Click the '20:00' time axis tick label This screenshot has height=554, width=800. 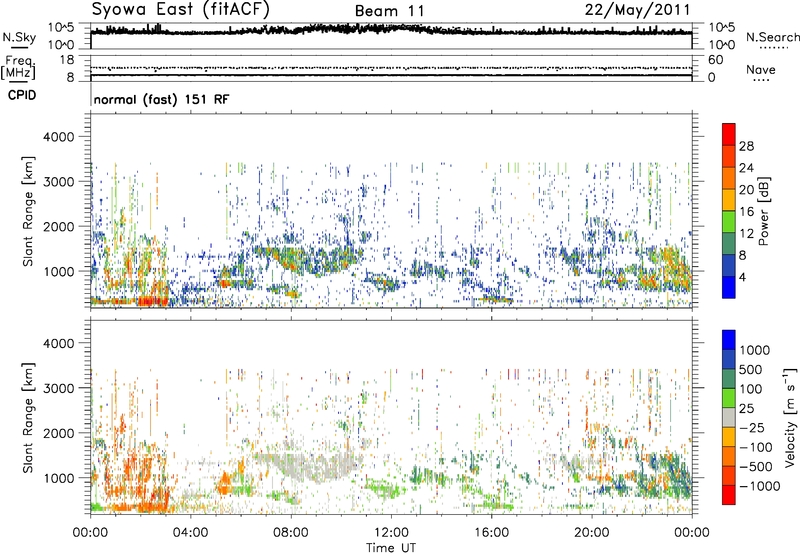tap(591, 533)
